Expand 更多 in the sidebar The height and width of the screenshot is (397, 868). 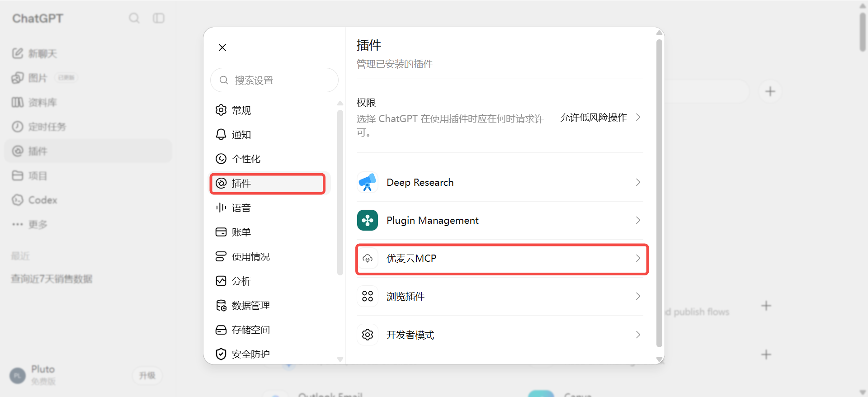[88, 224]
